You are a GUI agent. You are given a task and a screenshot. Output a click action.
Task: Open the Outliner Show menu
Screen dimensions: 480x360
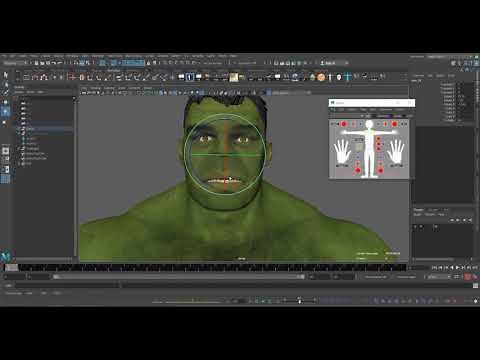30,92
